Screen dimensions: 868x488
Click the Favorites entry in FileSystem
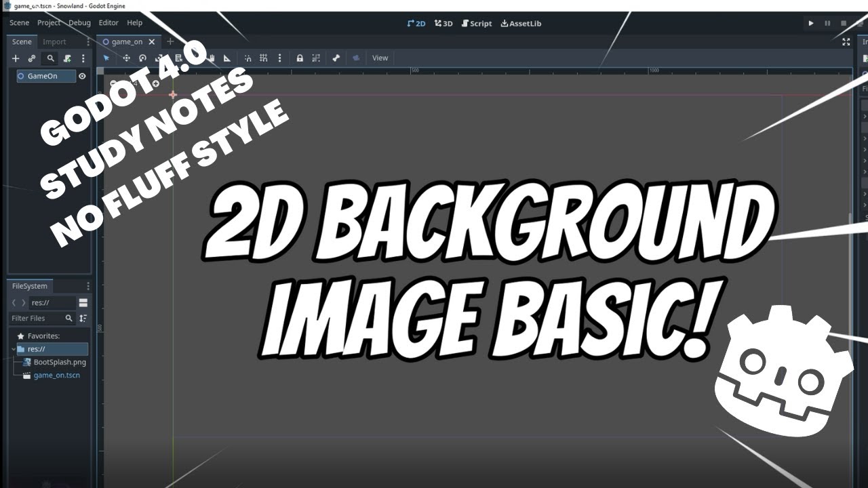coord(43,336)
